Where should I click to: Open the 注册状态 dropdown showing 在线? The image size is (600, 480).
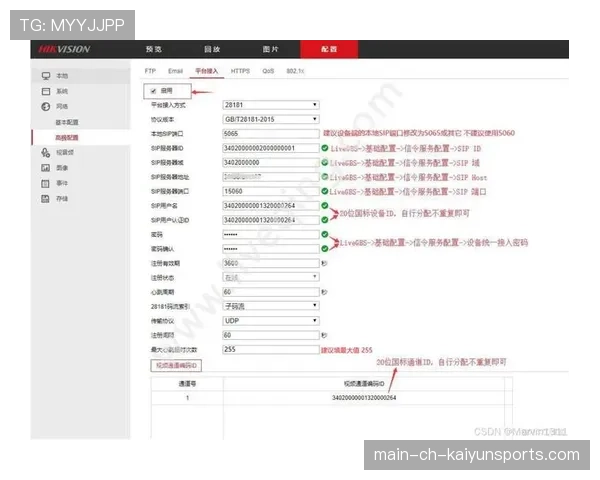point(271,277)
